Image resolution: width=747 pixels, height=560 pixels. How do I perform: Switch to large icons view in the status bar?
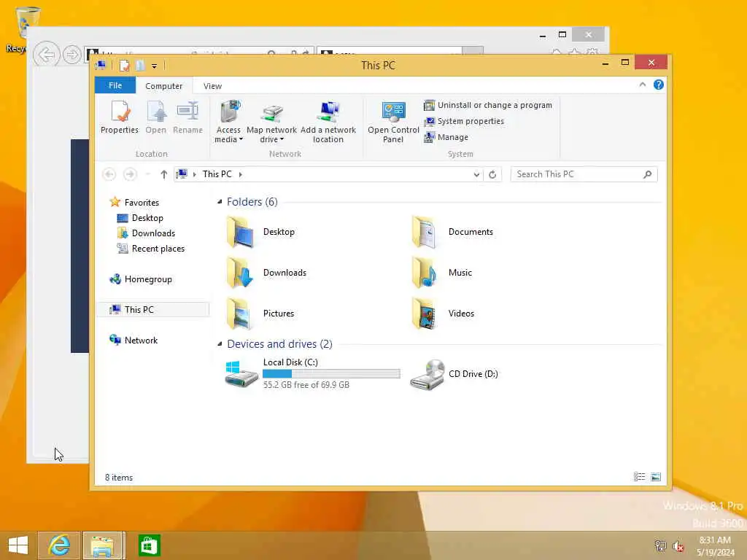[656, 477]
